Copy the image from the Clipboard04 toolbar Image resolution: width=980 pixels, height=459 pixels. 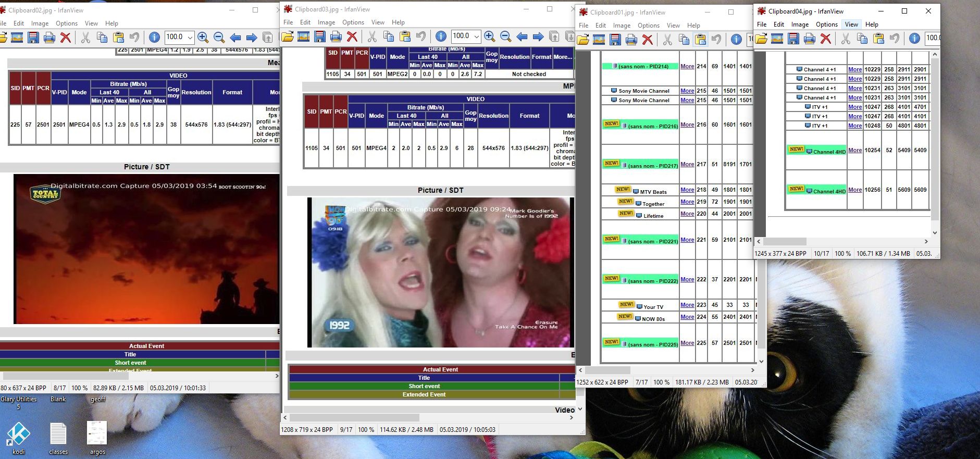pyautogui.click(x=862, y=39)
